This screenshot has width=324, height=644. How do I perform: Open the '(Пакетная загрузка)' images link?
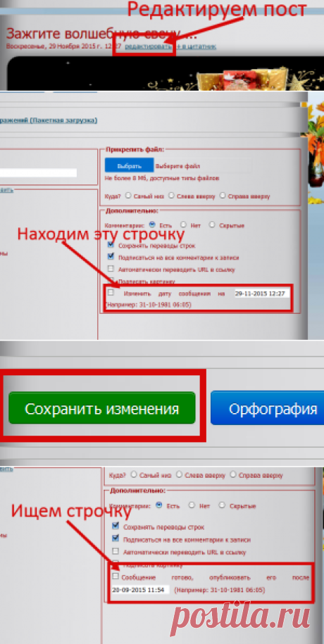(x=63, y=120)
